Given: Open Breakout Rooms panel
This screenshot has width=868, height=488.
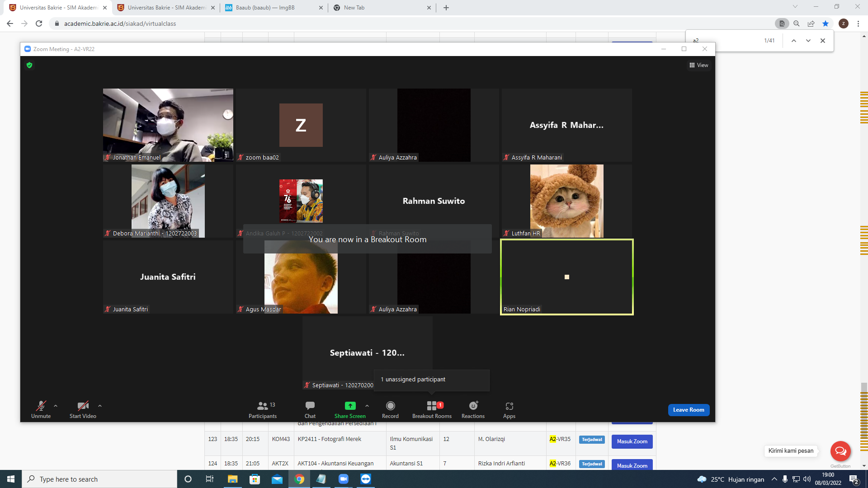Looking at the screenshot, I should (432, 409).
